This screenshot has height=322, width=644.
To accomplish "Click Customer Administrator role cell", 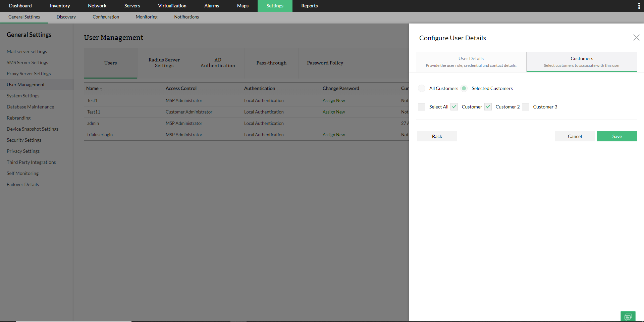I will pos(189,112).
